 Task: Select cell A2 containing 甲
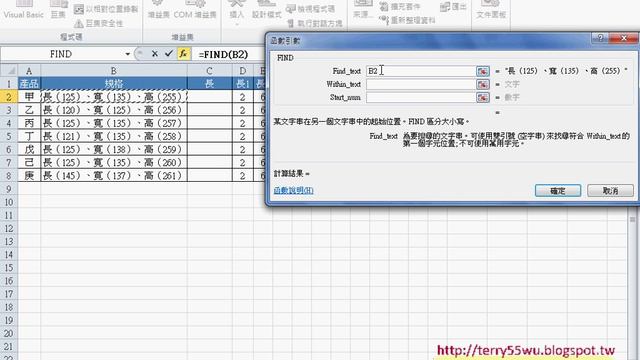coord(29,97)
